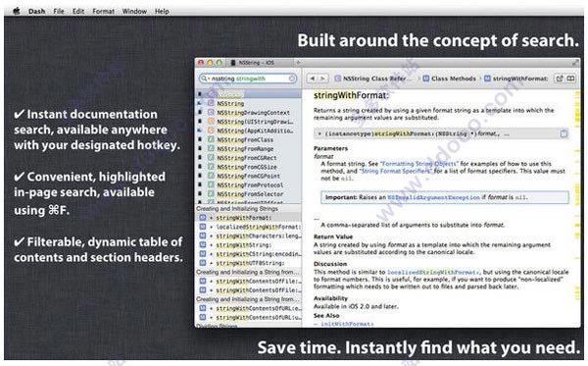
Task: Click green function icon beside NSStringFromSelector
Action: coord(211,193)
